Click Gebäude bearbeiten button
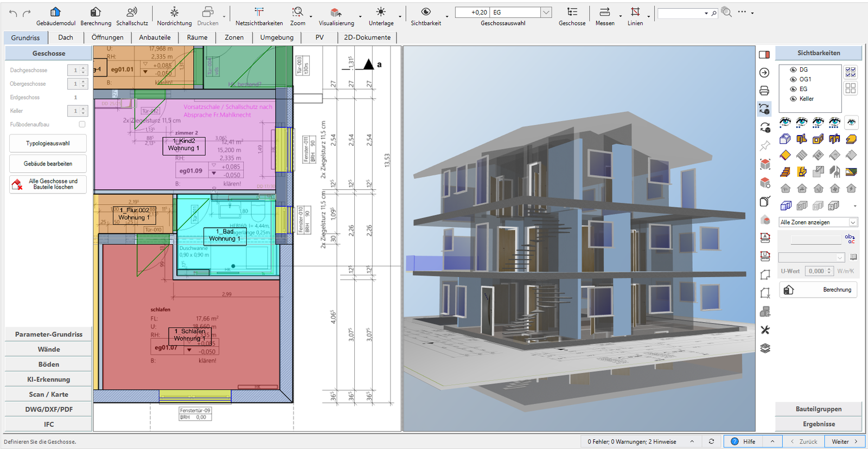 pyautogui.click(x=48, y=163)
